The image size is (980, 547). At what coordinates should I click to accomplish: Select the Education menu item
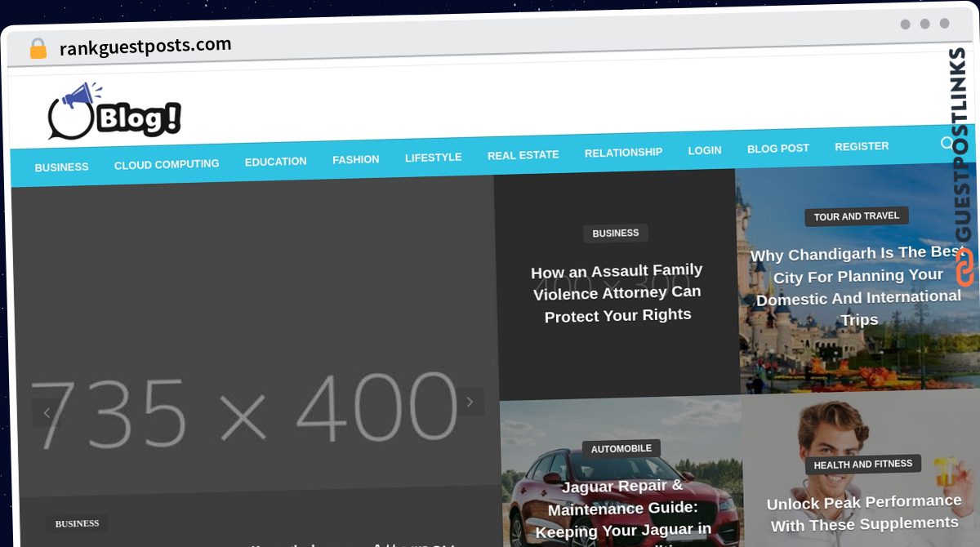(276, 162)
